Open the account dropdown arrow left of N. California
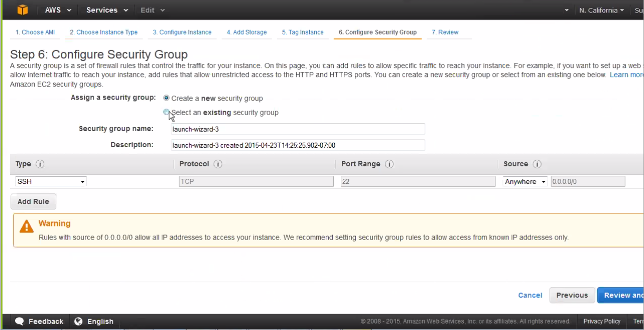Viewport: 644px width, 330px height. 567,10
